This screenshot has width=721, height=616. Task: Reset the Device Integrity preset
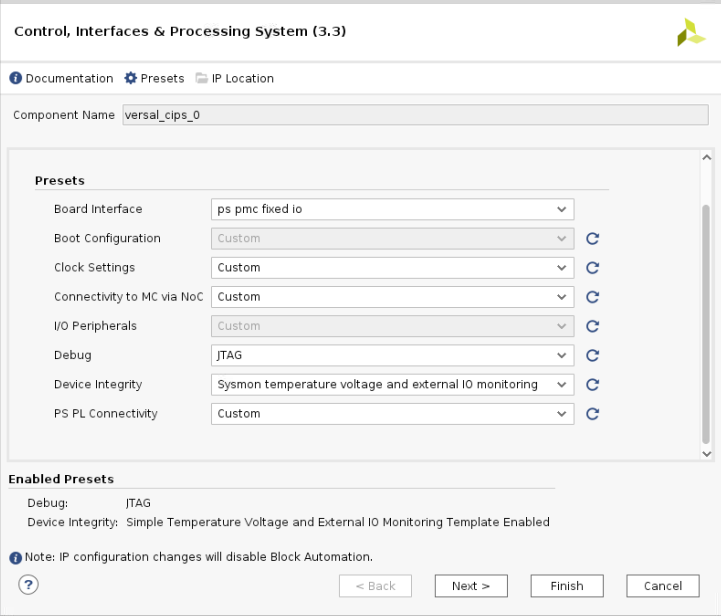tap(592, 385)
